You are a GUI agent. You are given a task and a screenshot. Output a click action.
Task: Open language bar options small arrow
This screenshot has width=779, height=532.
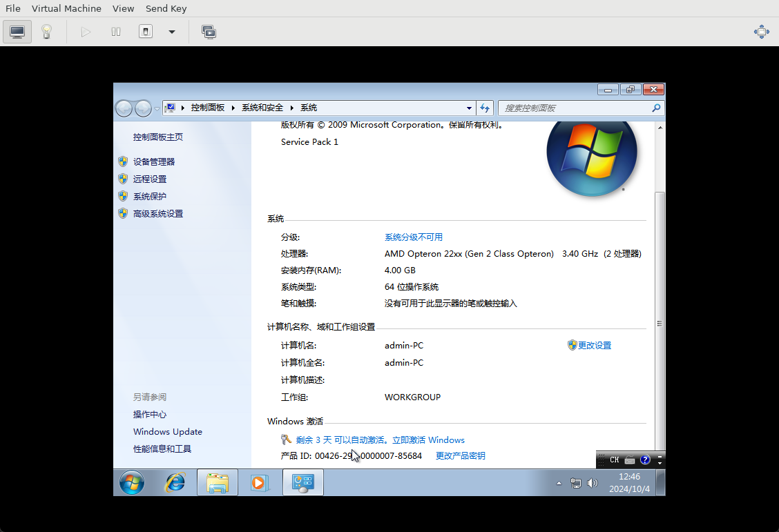point(660,462)
